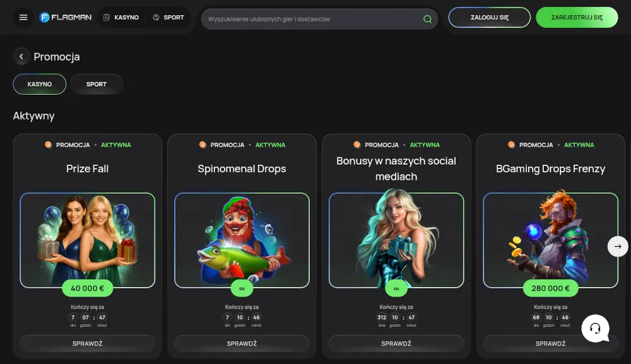Click the Flagman logo
Image resolution: width=631 pixels, height=364 pixels.
[66, 18]
